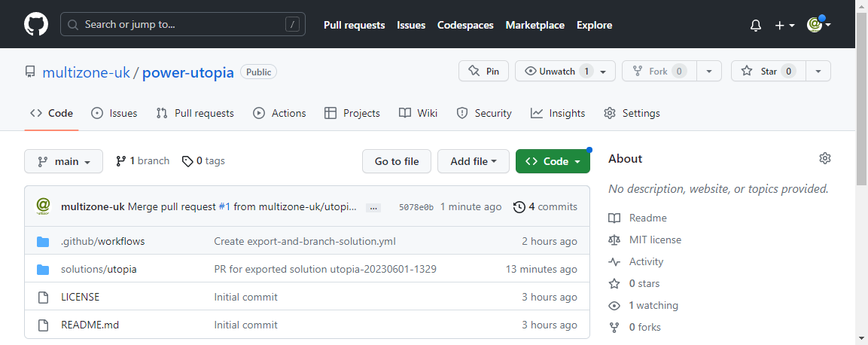Star the repository

tap(769, 71)
